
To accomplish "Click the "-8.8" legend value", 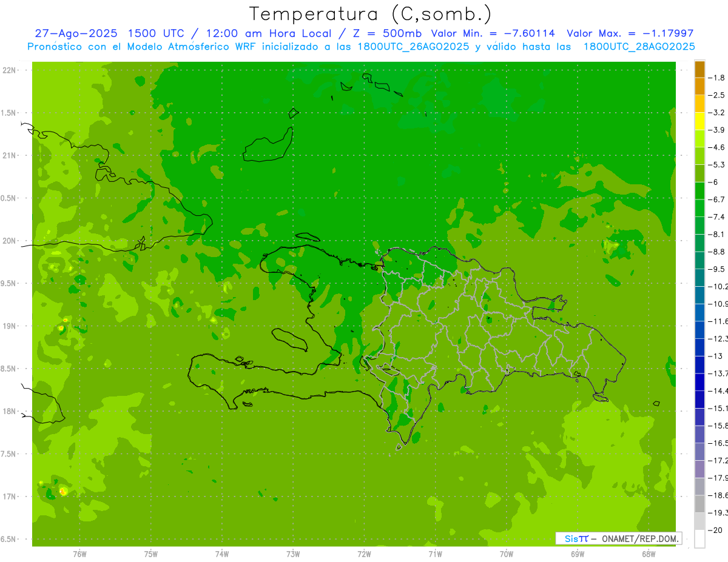I will pyautogui.click(x=716, y=252).
